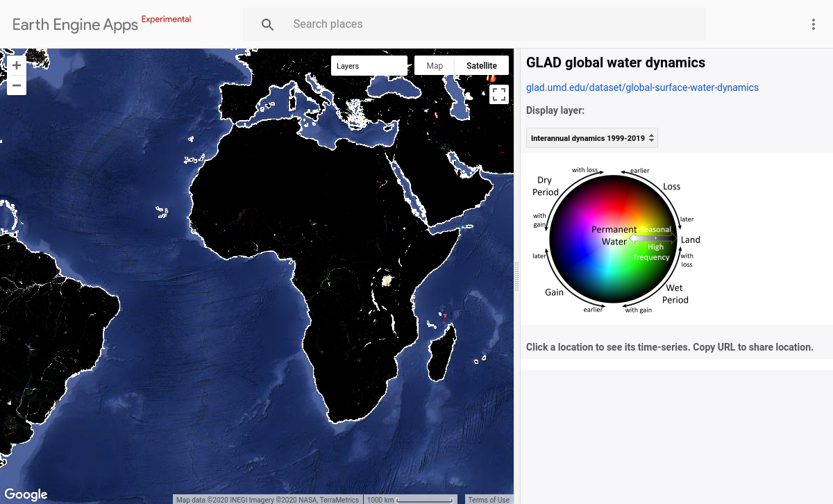Image resolution: width=833 pixels, height=504 pixels.
Task: Switch to the Map base layer
Action: coord(434,65)
